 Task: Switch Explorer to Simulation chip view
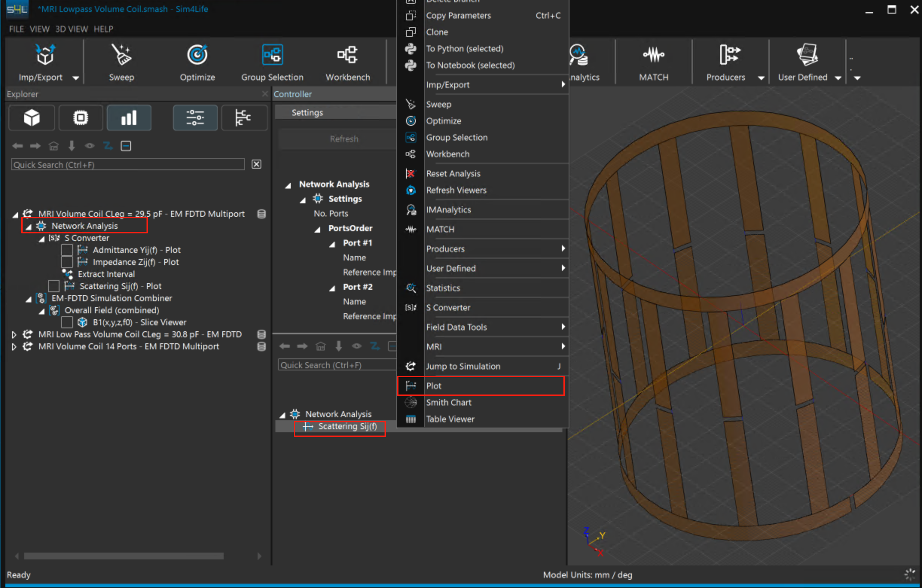click(x=80, y=117)
